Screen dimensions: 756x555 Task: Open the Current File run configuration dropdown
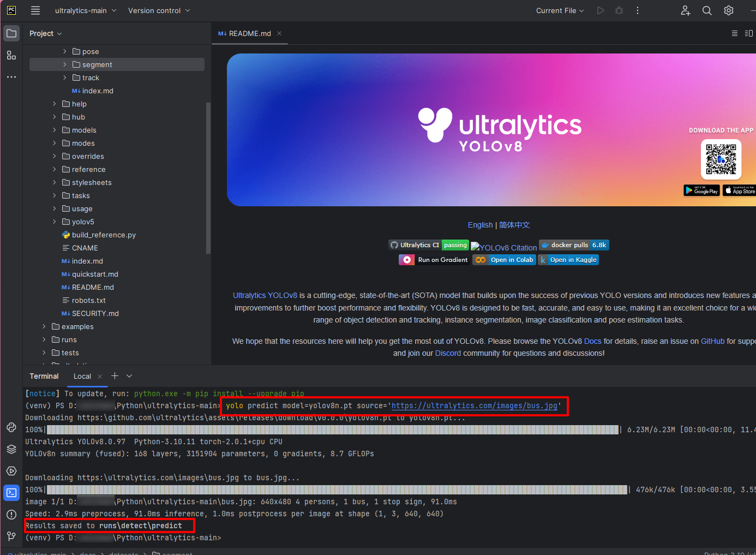560,10
